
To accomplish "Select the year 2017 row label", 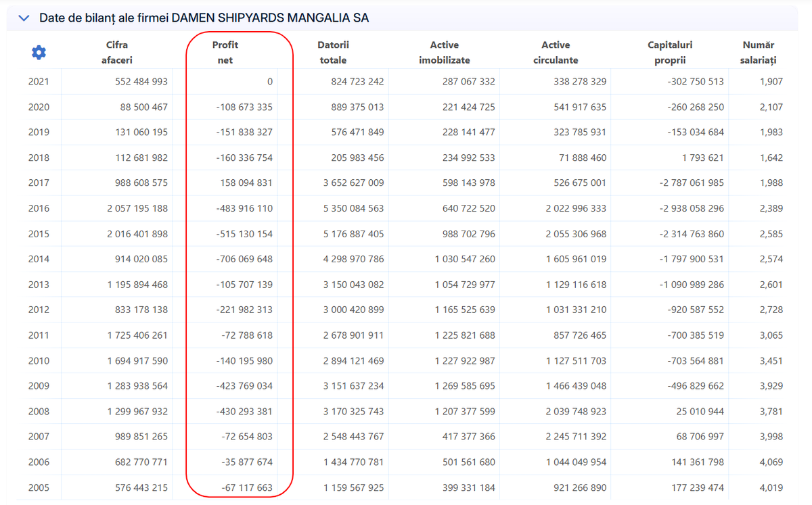I will [x=39, y=183].
